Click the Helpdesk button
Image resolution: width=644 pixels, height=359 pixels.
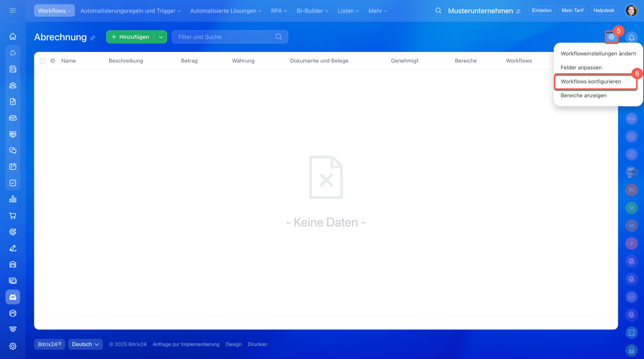click(x=604, y=11)
